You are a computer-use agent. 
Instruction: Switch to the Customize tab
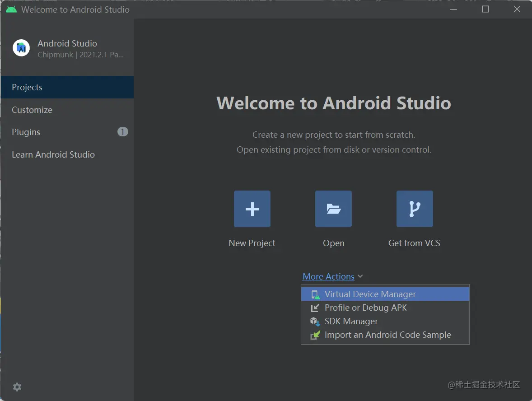click(x=67, y=110)
